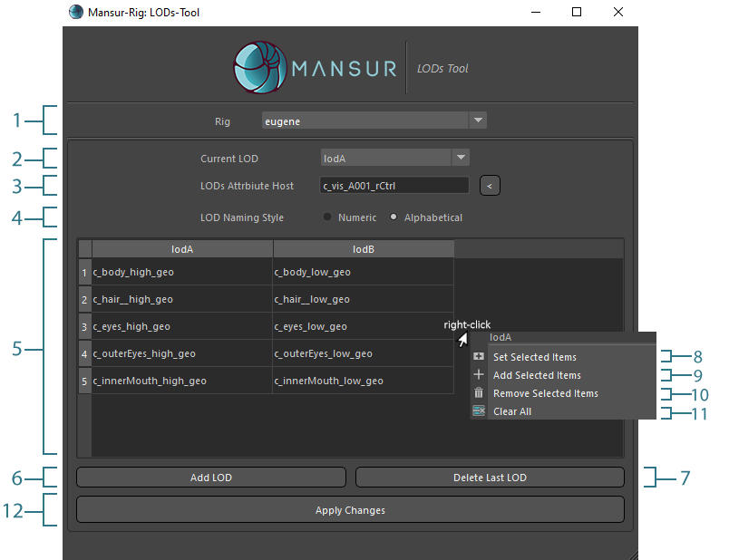The height and width of the screenshot is (560, 729).
Task: Click the plus icon for Add Selected Items
Action: [478, 374]
